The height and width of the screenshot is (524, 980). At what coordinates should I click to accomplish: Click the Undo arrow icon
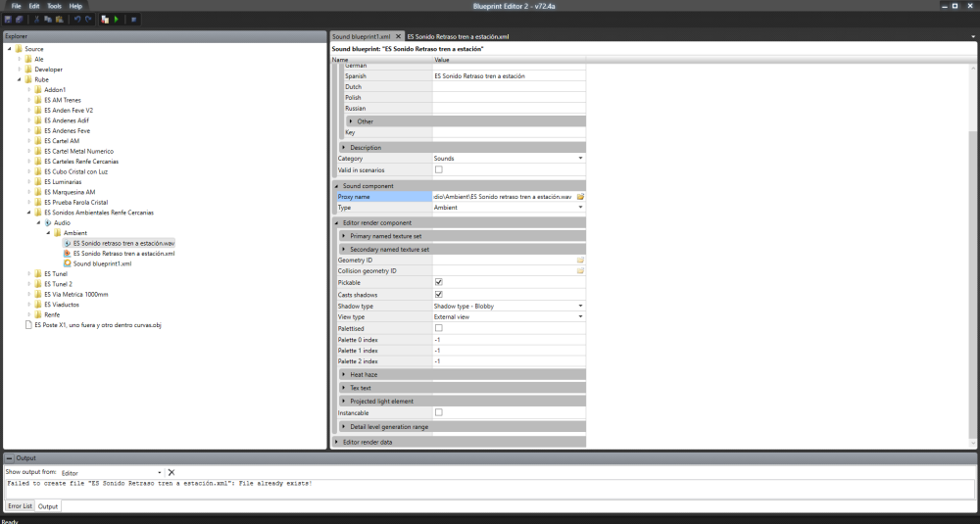pyautogui.click(x=77, y=19)
